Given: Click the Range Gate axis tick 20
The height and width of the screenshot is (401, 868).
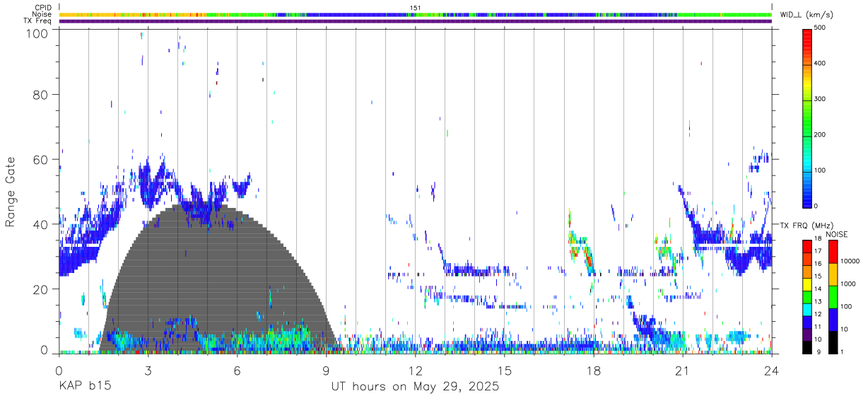Looking at the screenshot, I should (42, 289).
